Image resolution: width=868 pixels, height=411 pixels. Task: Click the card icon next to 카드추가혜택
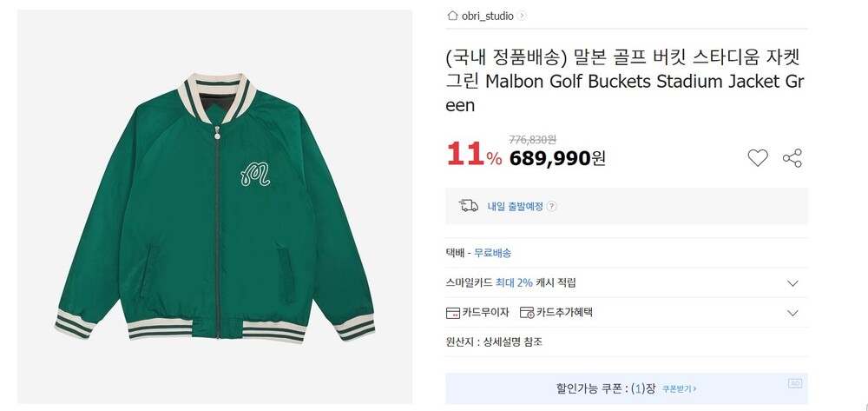click(526, 313)
